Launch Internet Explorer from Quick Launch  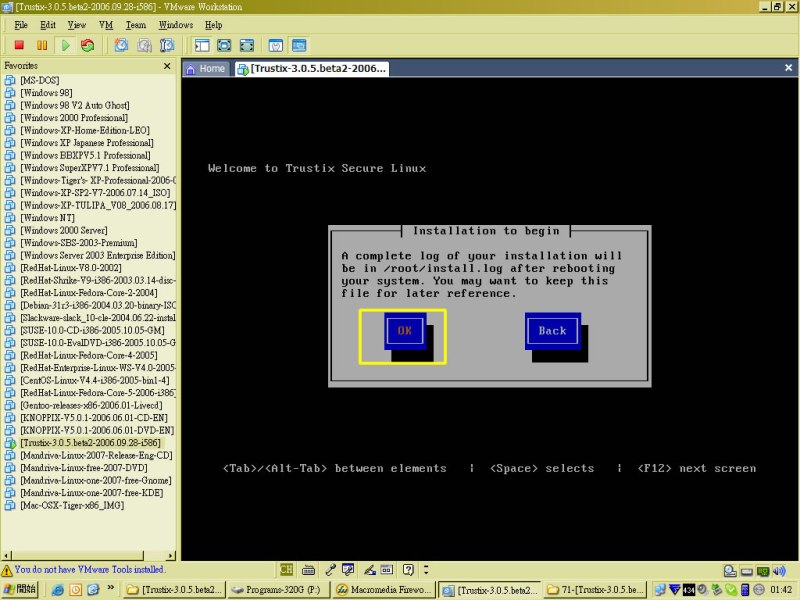[x=58, y=590]
